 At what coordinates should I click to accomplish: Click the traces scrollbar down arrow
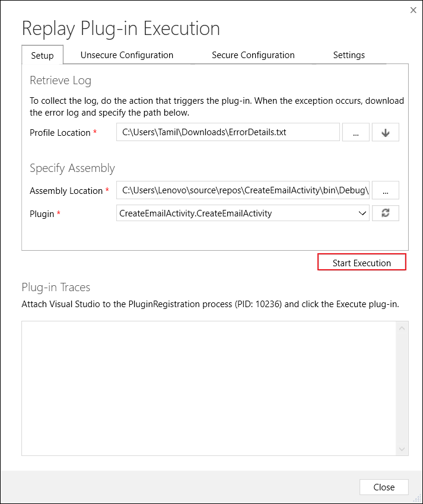click(402, 449)
